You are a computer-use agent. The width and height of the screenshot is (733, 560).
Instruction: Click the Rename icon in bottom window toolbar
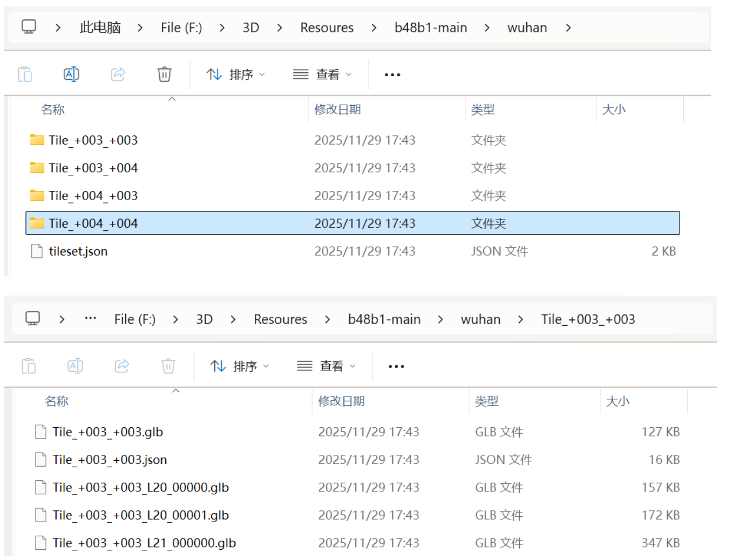click(75, 366)
